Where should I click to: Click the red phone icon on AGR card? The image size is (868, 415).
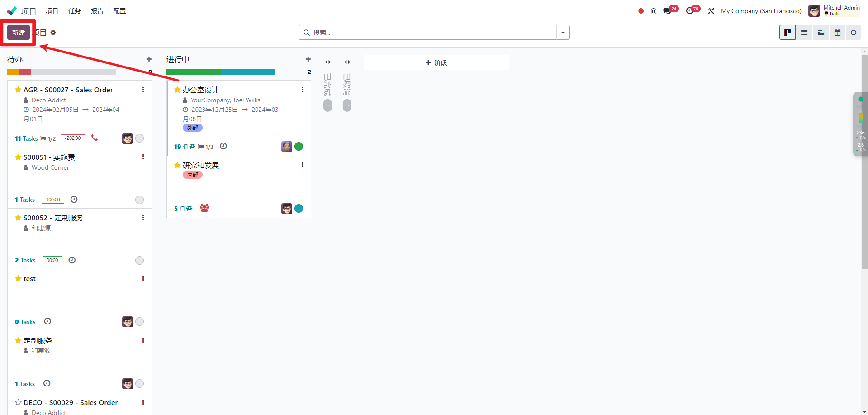point(95,138)
